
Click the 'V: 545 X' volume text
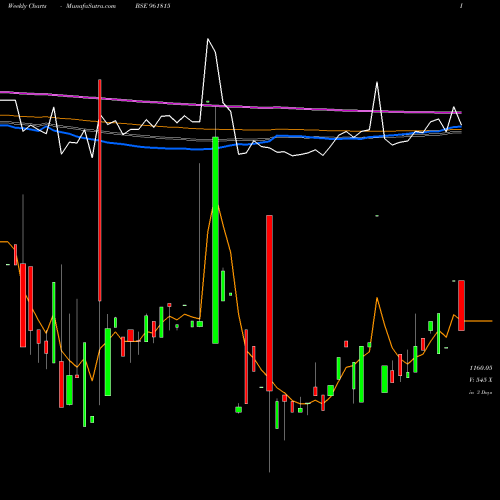coord(481,380)
